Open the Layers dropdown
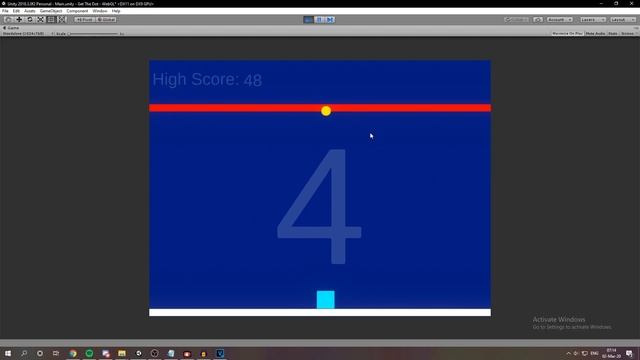 coord(593,20)
